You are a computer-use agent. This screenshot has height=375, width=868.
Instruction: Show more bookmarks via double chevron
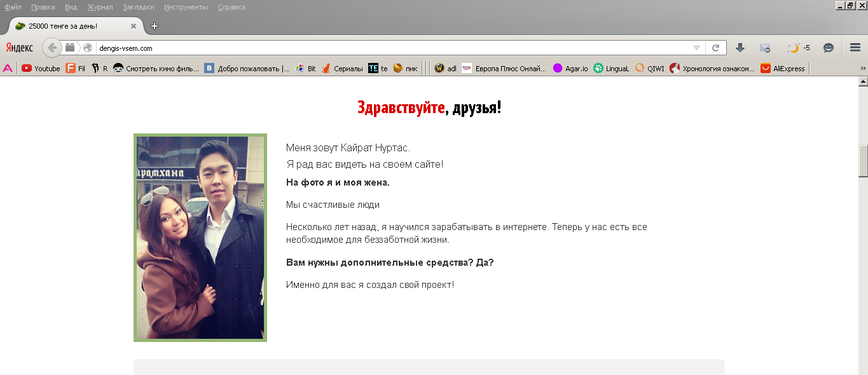pyautogui.click(x=863, y=69)
